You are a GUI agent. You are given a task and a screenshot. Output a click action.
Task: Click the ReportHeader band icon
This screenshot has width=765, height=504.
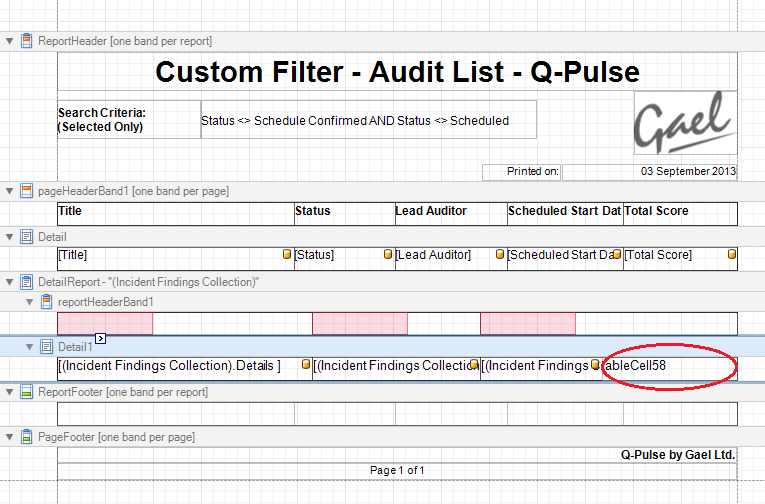[27, 40]
